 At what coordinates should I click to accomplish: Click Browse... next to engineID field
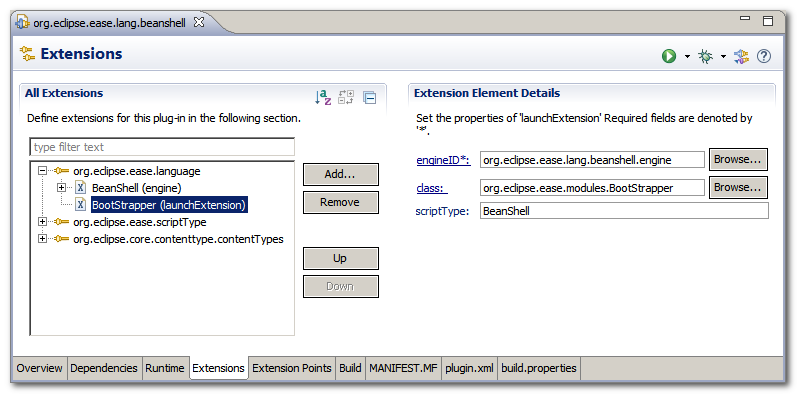(738, 159)
